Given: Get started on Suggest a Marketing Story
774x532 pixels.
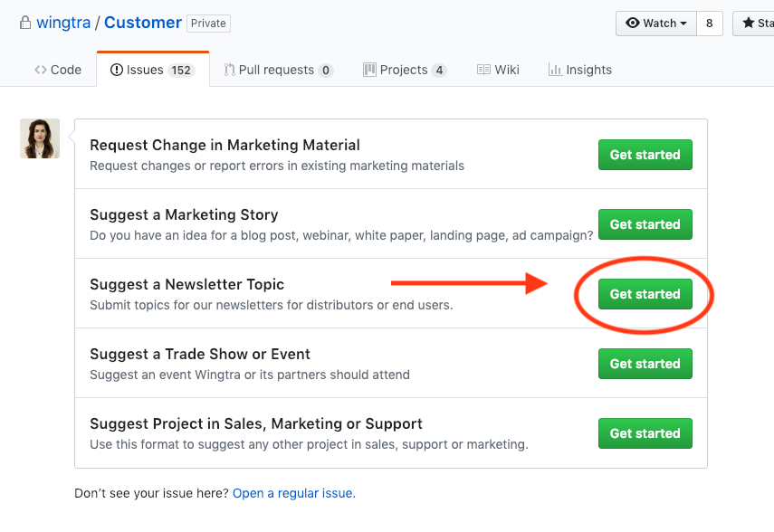Looking at the screenshot, I should 645,224.
